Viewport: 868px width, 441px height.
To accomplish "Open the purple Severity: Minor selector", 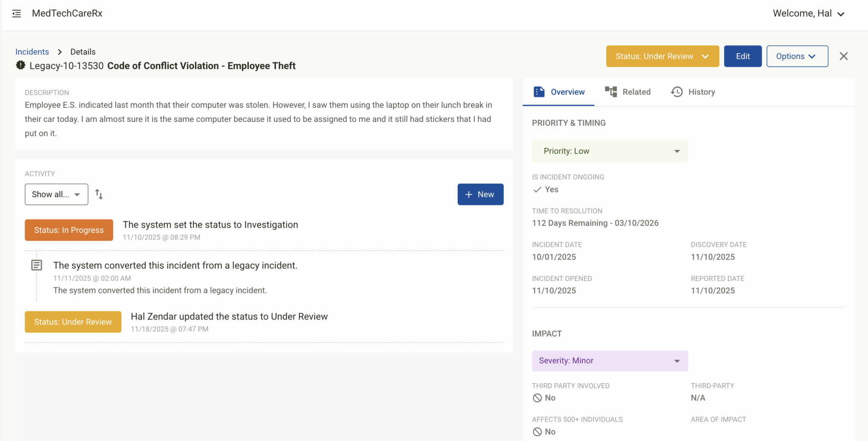I will 609,361.
